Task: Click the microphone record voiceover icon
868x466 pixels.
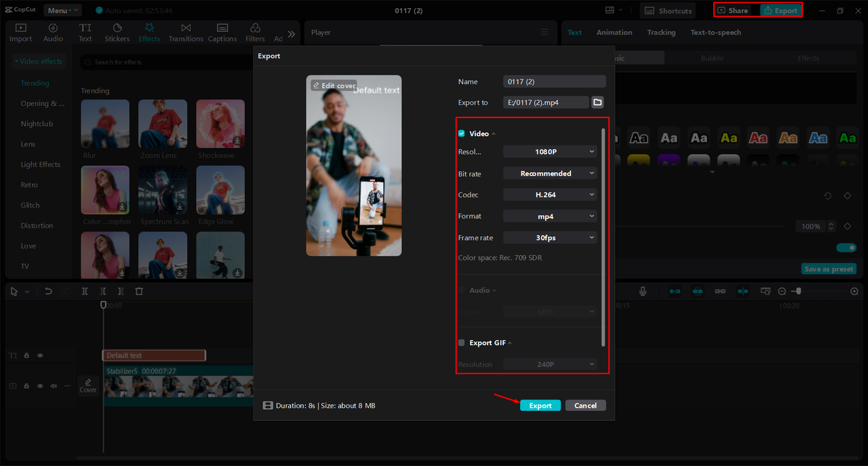Action: (x=643, y=291)
